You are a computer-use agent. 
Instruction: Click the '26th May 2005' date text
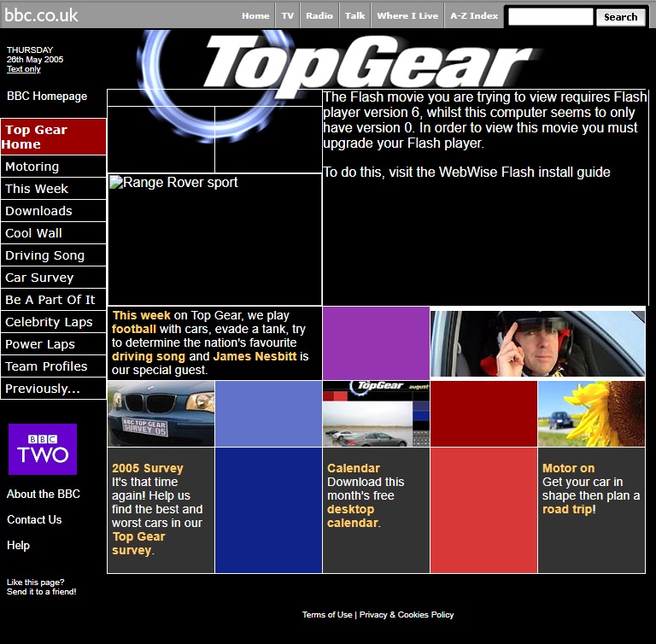35,60
